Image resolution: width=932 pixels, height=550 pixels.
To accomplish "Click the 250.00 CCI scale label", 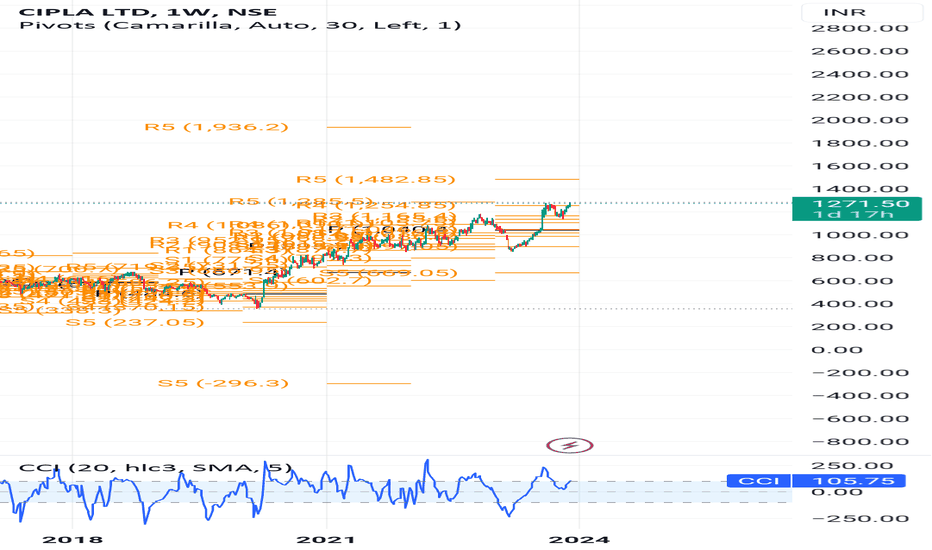I will (852, 466).
